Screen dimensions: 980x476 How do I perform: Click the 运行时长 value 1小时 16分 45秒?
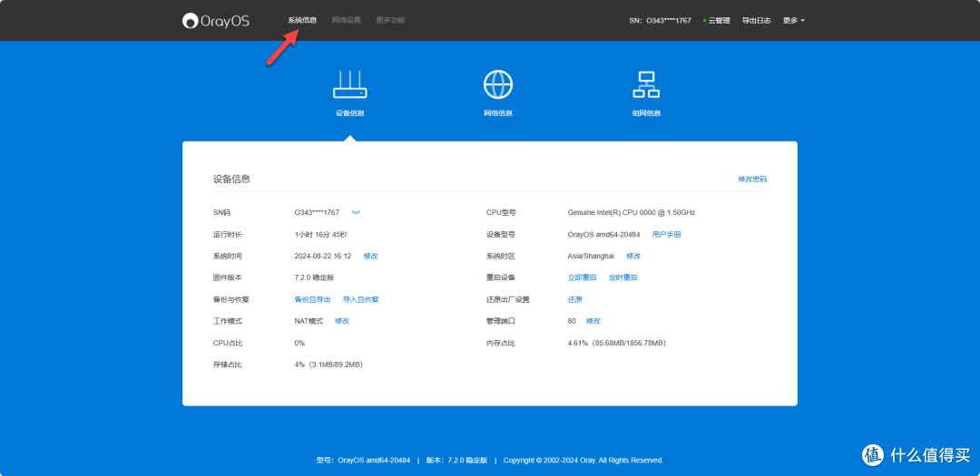click(x=320, y=234)
